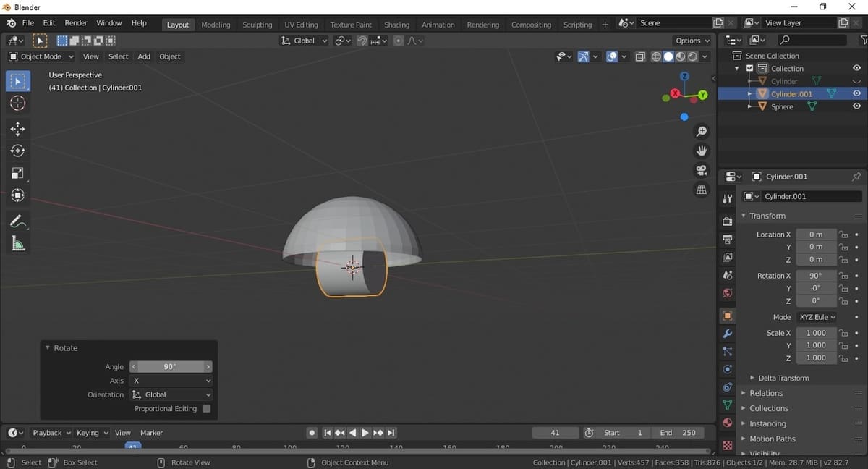The image size is (868, 469).
Task: Select the Scale tool
Action: tap(18, 173)
